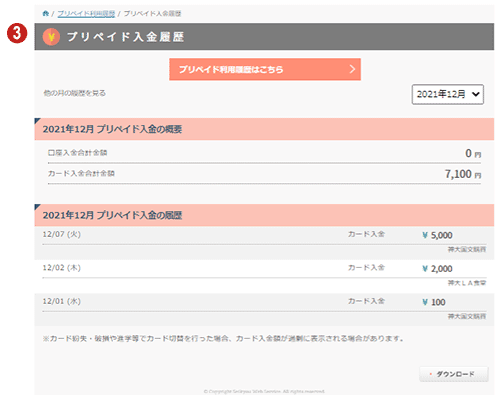Click プリペイド利用履歴はこちら button
Image resolution: width=500 pixels, height=395 pixels.
point(265,69)
